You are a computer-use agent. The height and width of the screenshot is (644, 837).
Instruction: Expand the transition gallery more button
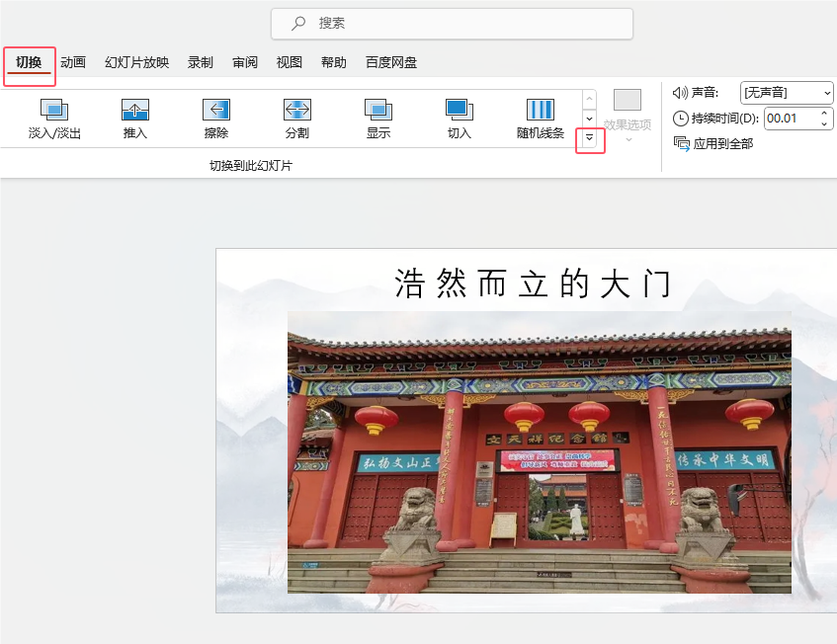click(x=589, y=137)
